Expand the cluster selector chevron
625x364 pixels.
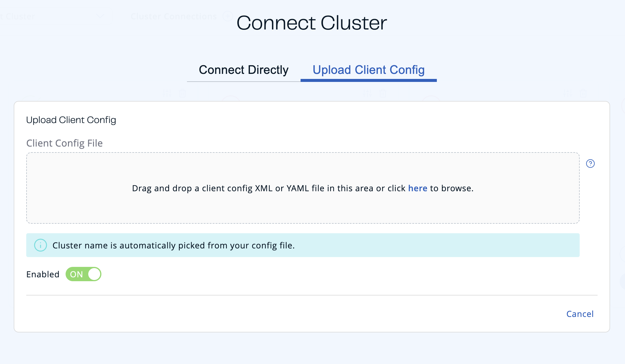click(x=100, y=16)
